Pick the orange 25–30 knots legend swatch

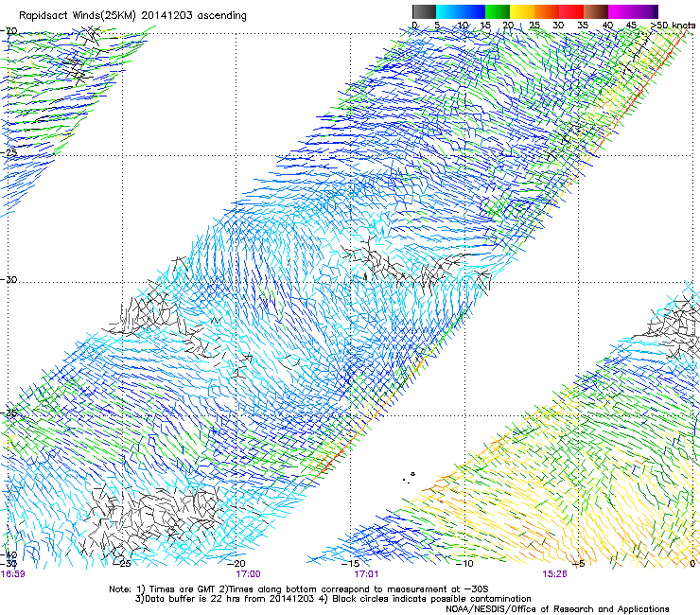pos(547,11)
